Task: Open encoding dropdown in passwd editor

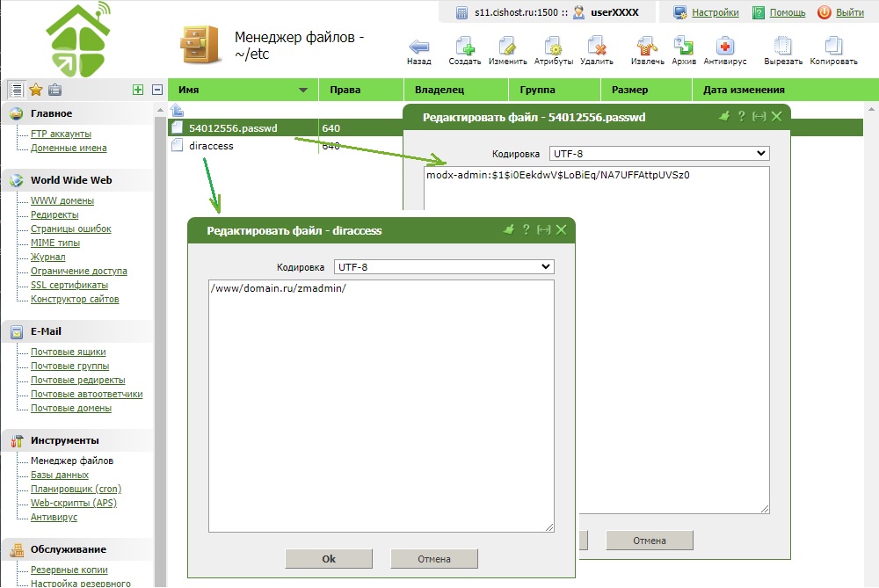Action: coord(658,154)
